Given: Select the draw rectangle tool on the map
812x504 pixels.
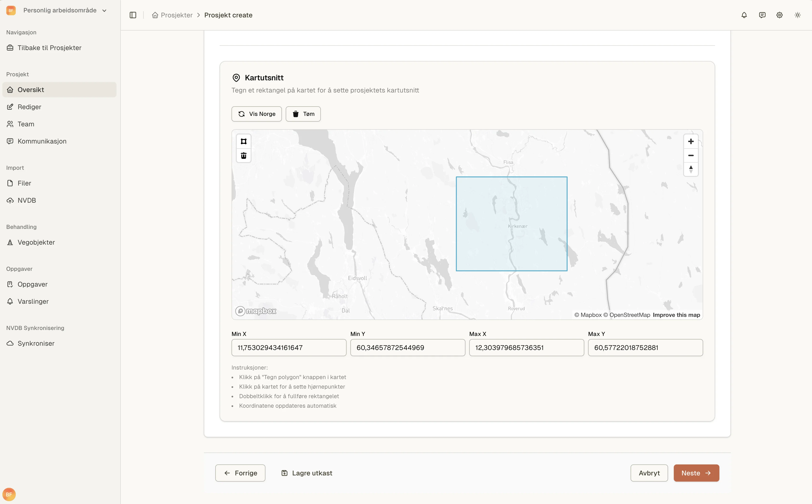Looking at the screenshot, I should (243, 141).
